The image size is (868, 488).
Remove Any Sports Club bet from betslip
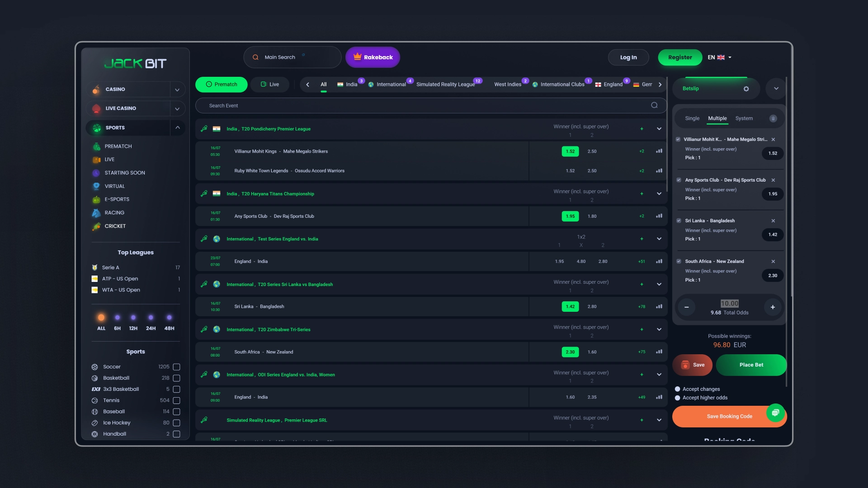(x=773, y=180)
